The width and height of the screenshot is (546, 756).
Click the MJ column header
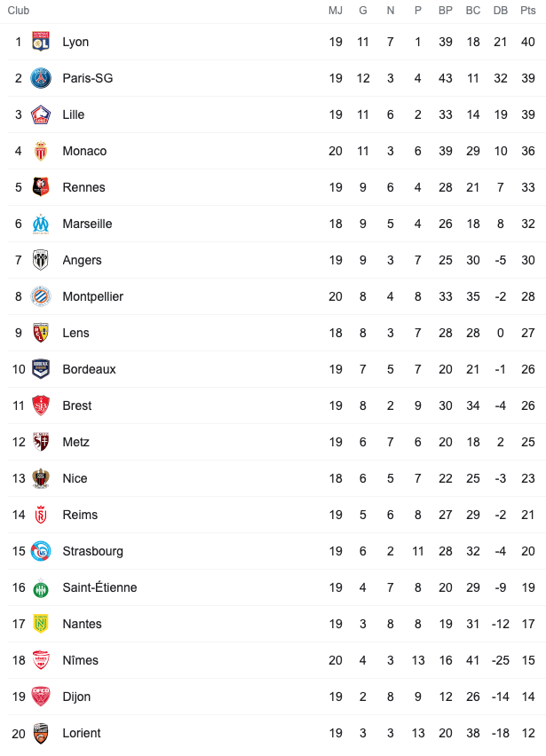pos(336,11)
